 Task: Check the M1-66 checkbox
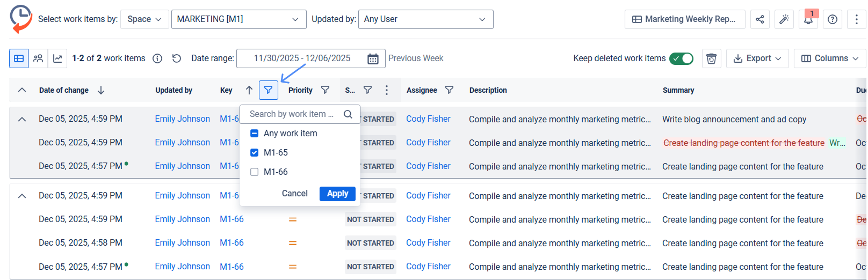[255, 172]
